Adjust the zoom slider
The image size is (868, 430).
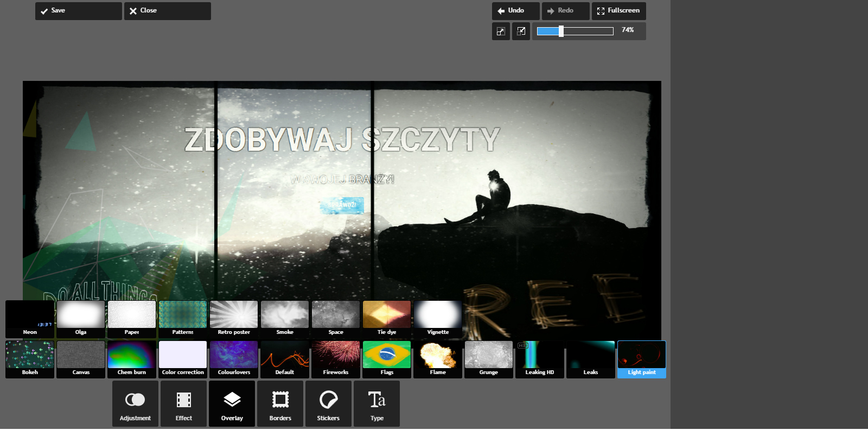(575, 31)
